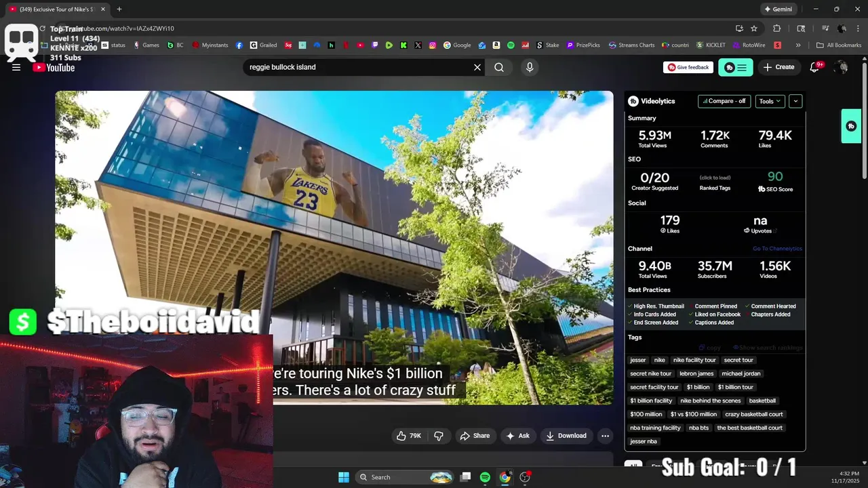Image resolution: width=868 pixels, height=488 pixels.
Task: Expand hidden bookmarks with the double chevron
Action: 798,45
